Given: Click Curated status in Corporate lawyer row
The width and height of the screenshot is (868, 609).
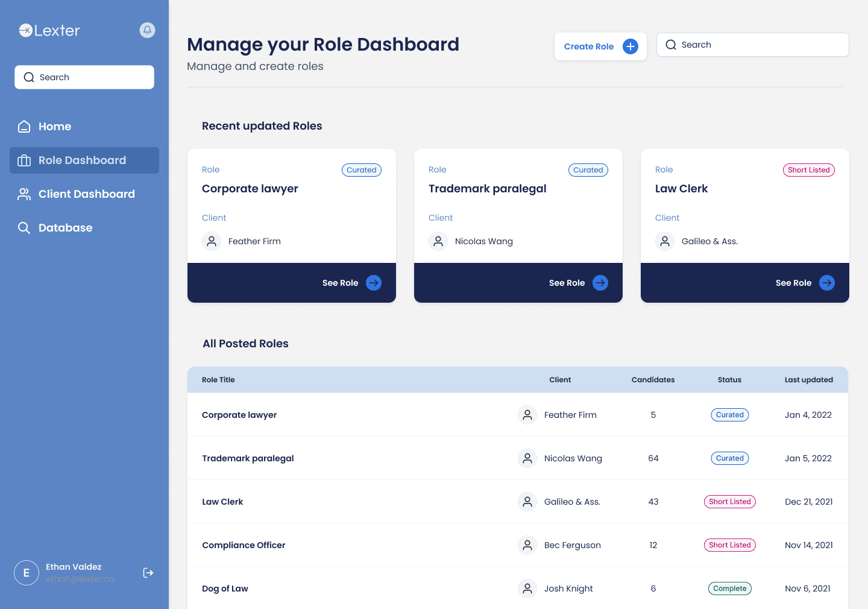Looking at the screenshot, I should [730, 415].
